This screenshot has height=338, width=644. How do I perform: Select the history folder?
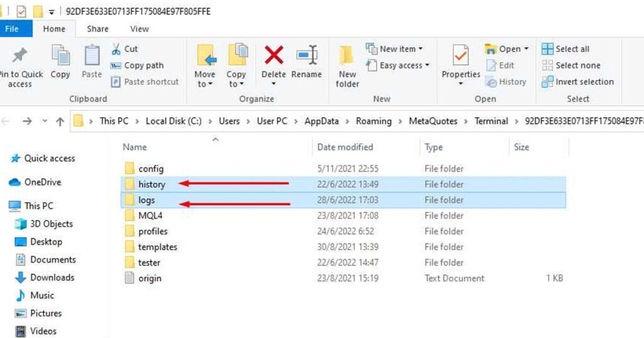[343, 184]
